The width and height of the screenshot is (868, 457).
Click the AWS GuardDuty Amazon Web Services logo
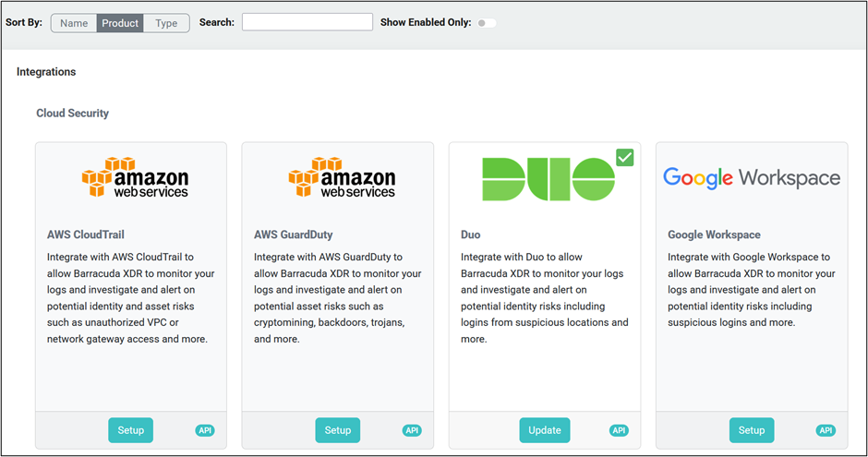coord(342,178)
